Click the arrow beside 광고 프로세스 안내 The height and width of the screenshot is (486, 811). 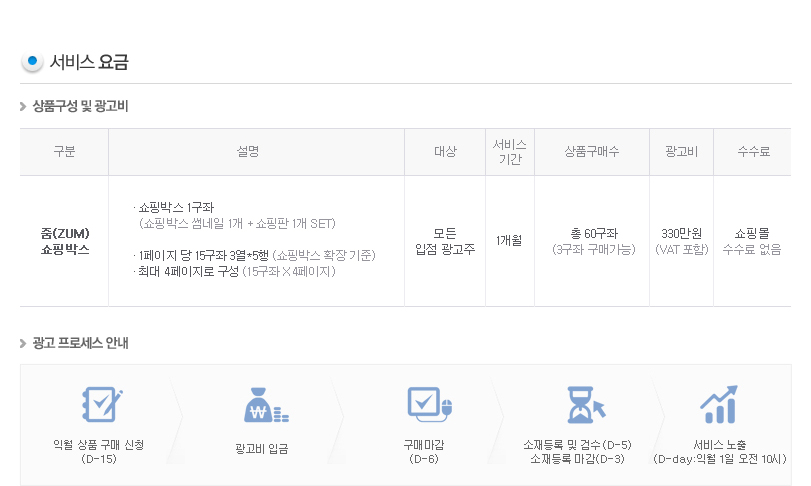[23, 343]
